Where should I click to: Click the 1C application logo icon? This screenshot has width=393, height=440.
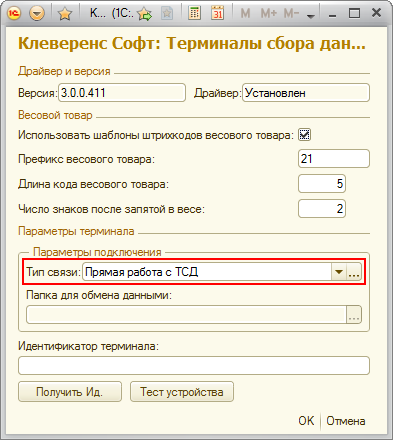pyautogui.click(x=14, y=14)
